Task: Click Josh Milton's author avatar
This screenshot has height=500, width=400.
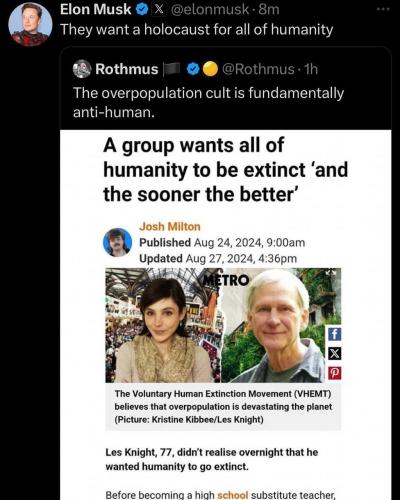Action: [x=117, y=242]
